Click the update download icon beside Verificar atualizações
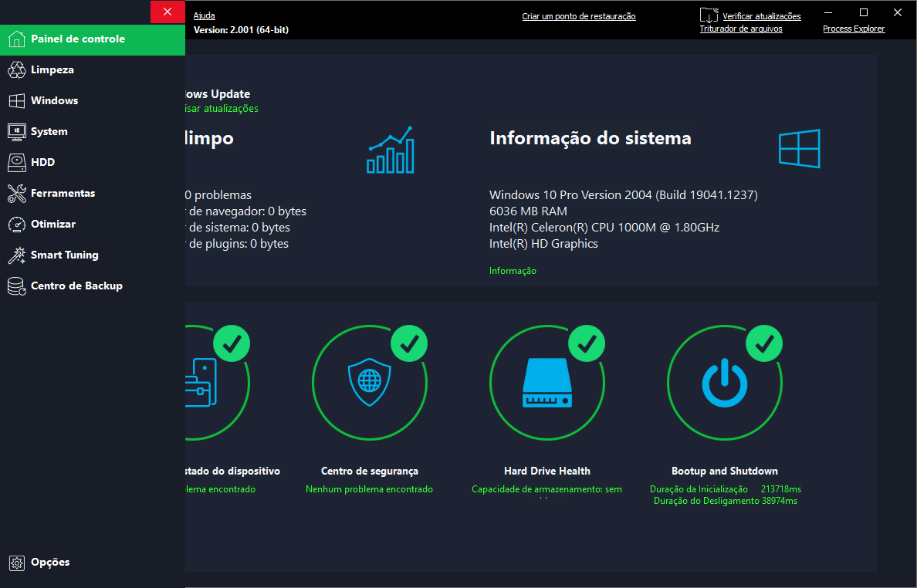This screenshot has width=917, height=588. 709,15
